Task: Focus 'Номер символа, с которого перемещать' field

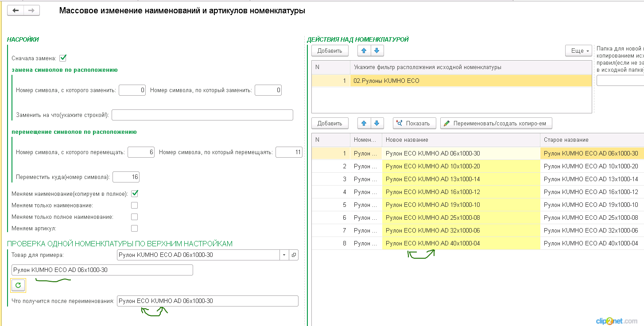Action: [x=141, y=152]
